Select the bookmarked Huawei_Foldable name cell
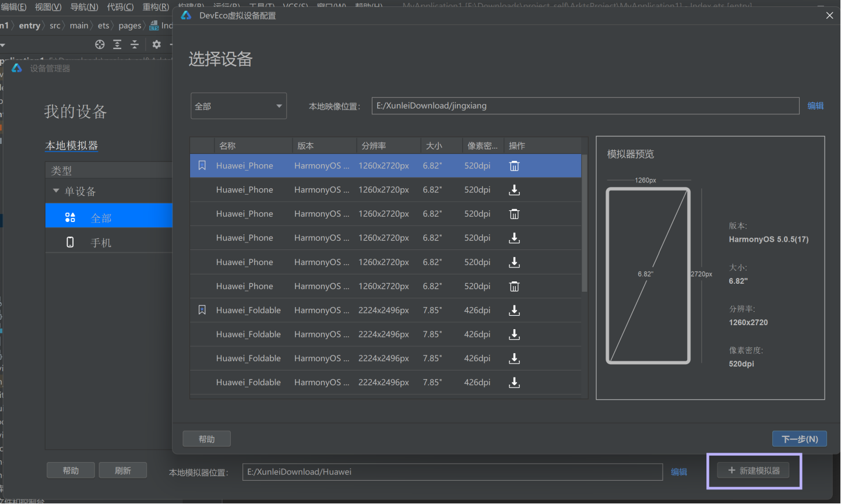The height and width of the screenshot is (504, 841). coord(248,310)
